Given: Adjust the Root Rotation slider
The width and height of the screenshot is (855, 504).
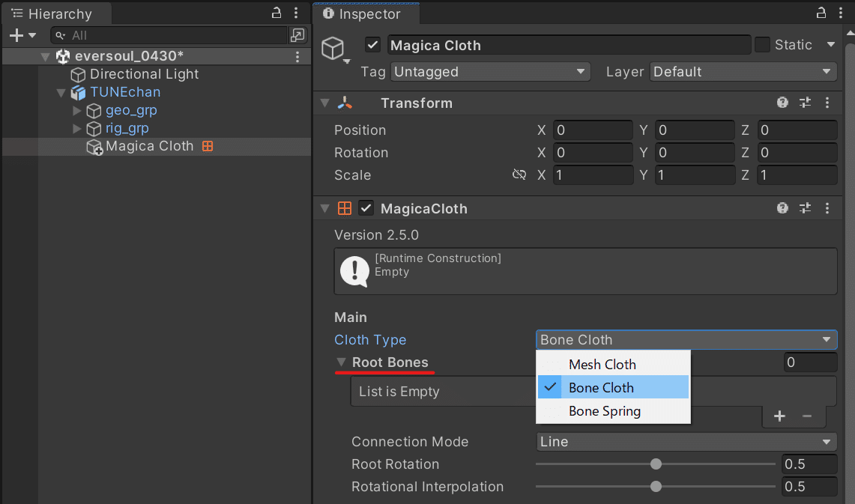Looking at the screenshot, I should tap(656, 464).
